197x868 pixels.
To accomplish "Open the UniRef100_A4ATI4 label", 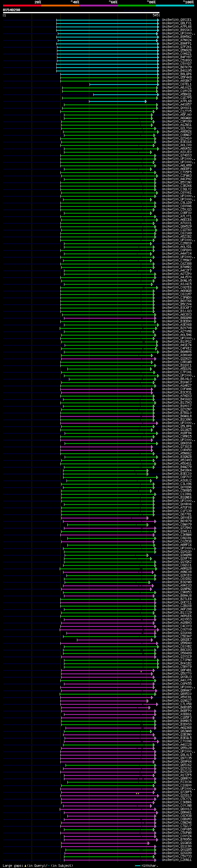I will (176, 254).
